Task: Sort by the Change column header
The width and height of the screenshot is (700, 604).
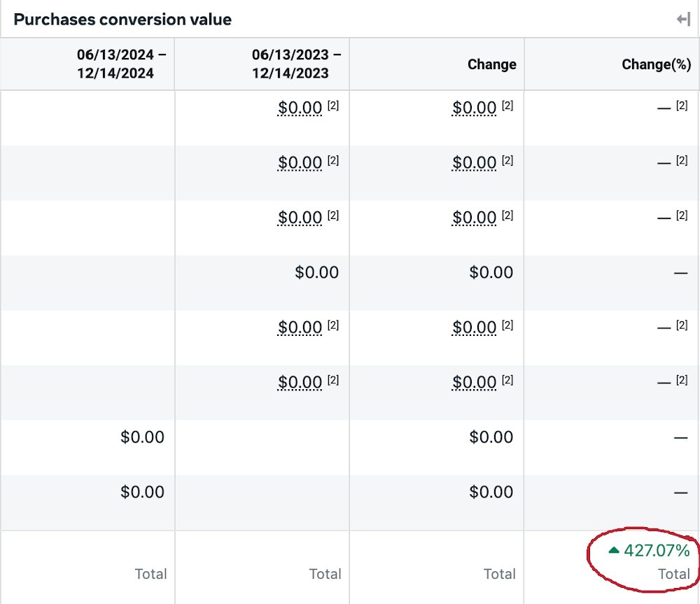Action: click(491, 64)
